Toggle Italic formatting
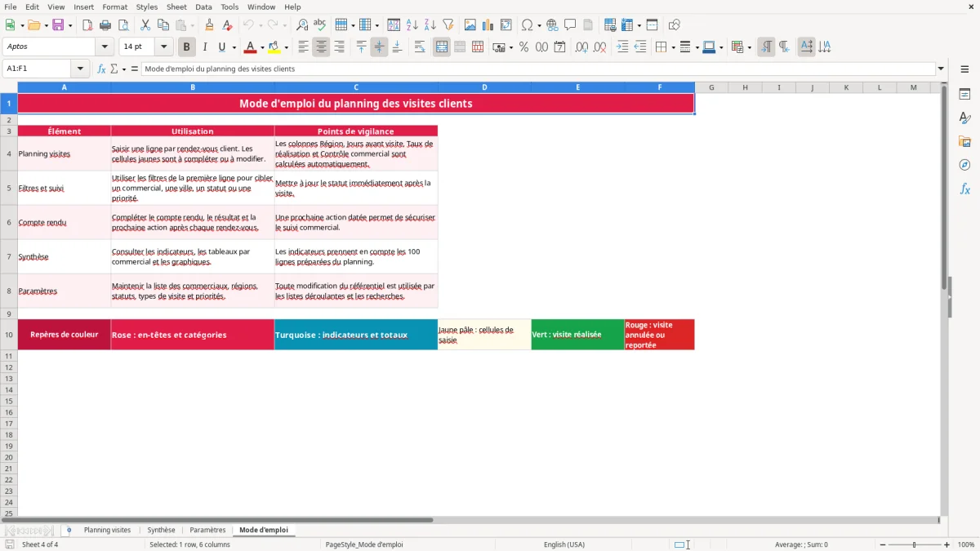980x551 pixels. point(205,47)
